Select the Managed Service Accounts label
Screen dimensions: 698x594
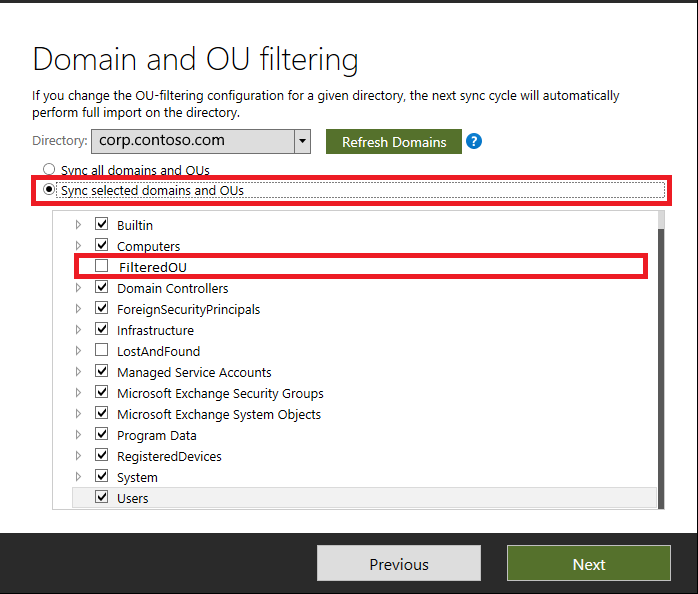point(194,372)
